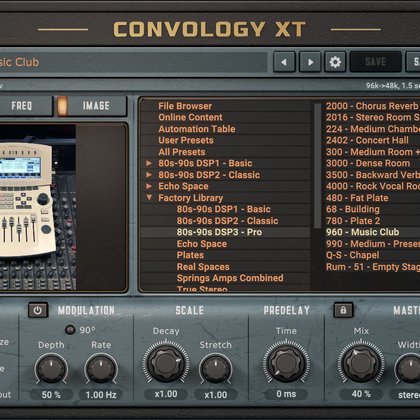The height and width of the screenshot is (420, 420).
Task: Select the highlighted 80s-90s DSP3 - Pro folder
Action: (219, 232)
